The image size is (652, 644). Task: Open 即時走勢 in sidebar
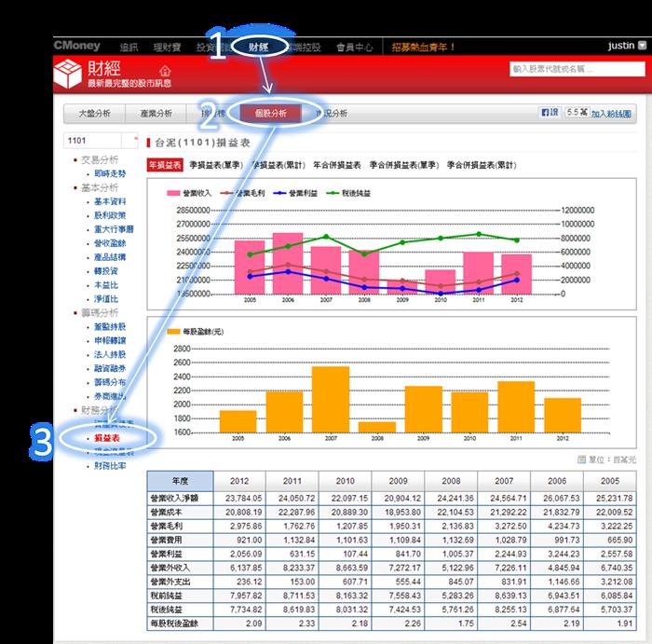tap(110, 173)
